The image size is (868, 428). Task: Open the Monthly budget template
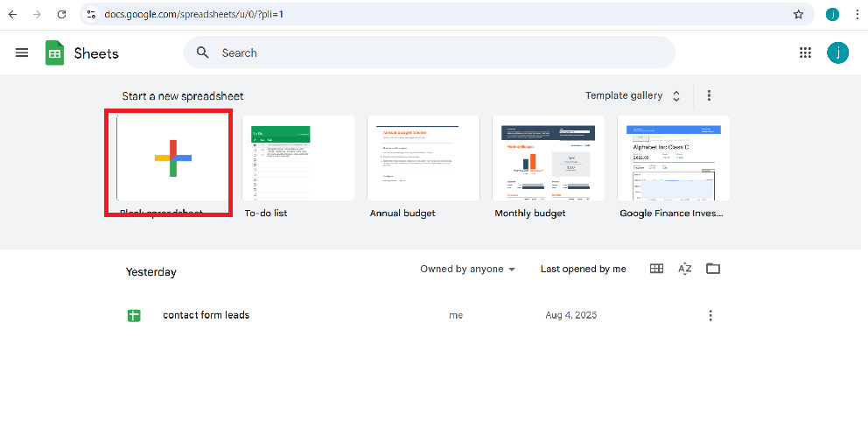[548, 158]
